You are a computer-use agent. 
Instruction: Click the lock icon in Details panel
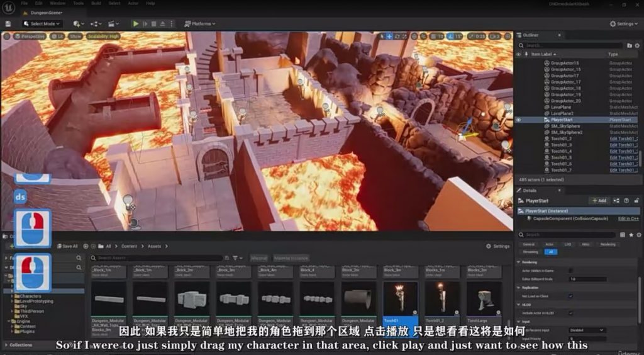pos(636,201)
